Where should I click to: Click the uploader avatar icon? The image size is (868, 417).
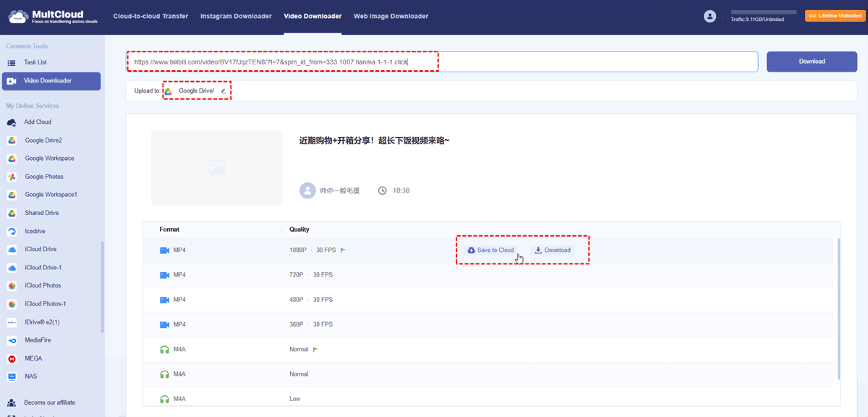(307, 190)
